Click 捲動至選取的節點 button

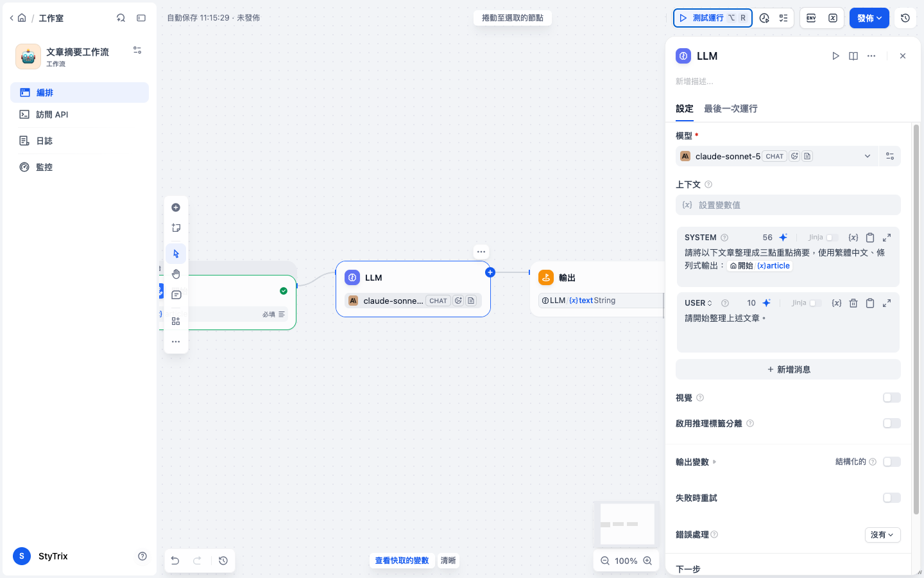[513, 18]
